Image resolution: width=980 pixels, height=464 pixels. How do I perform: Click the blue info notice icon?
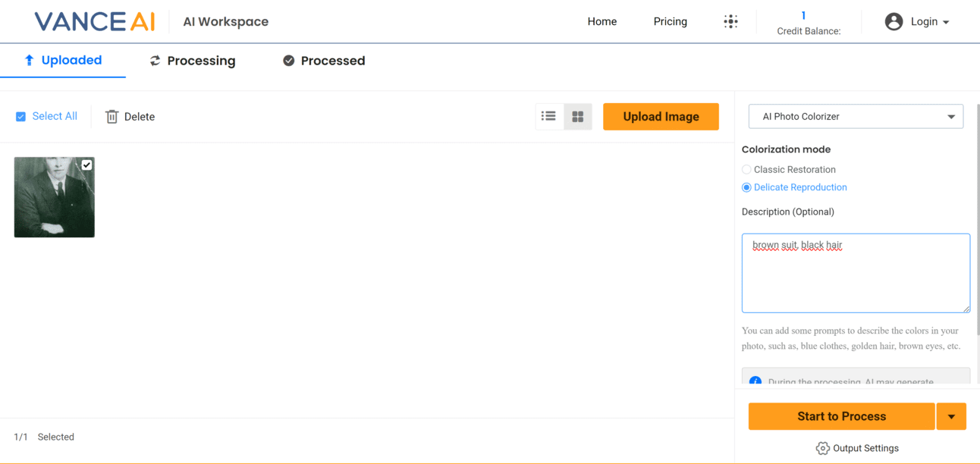pyautogui.click(x=755, y=381)
